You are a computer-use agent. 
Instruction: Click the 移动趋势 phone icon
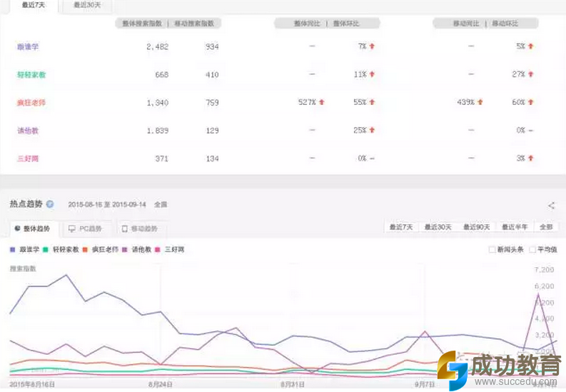coord(124,229)
